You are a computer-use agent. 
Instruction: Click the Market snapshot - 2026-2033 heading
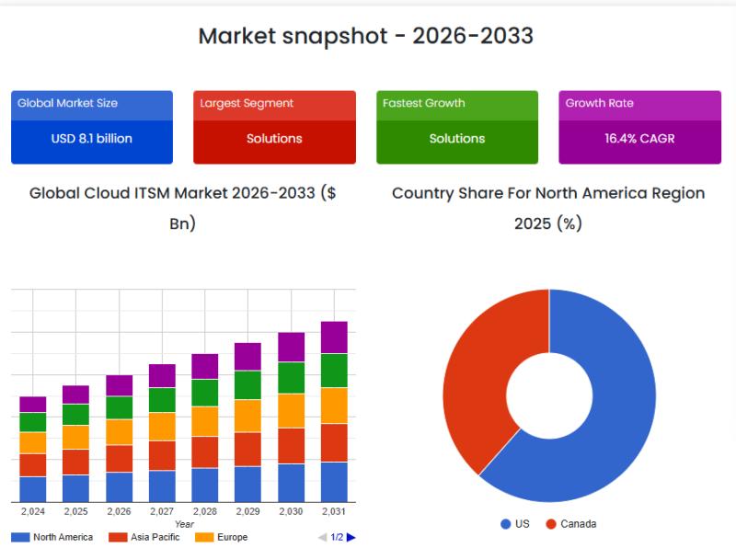tap(366, 36)
